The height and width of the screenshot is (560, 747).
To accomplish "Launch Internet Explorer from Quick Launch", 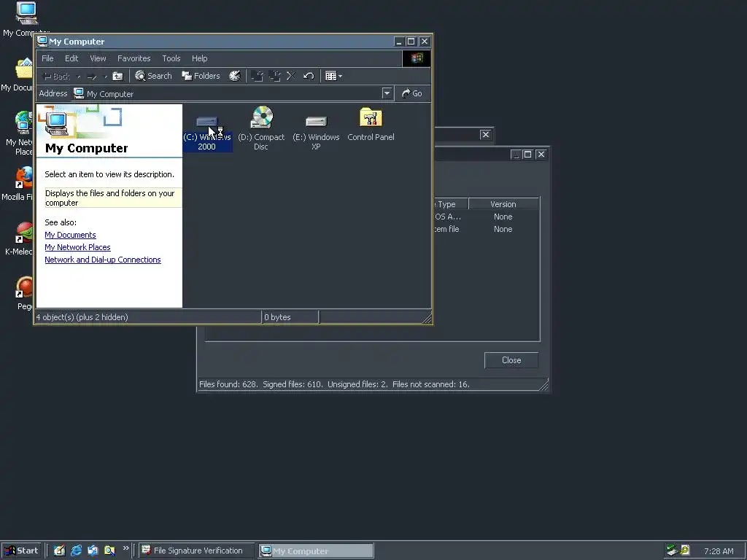I will click(76, 551).
